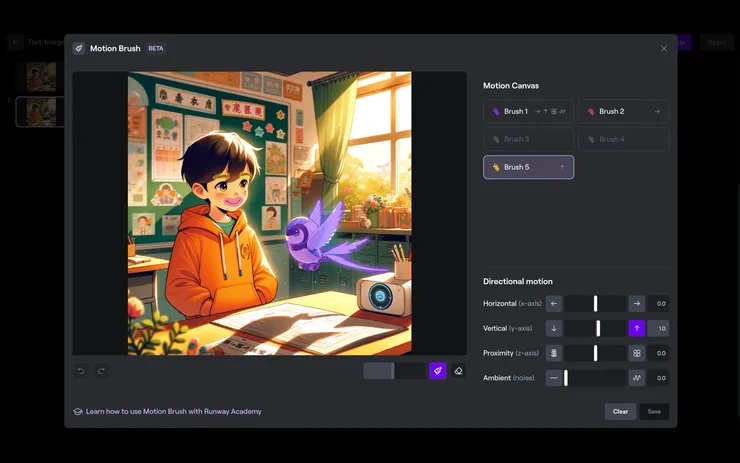Click the Ambient low noise icon

[554, 378]
